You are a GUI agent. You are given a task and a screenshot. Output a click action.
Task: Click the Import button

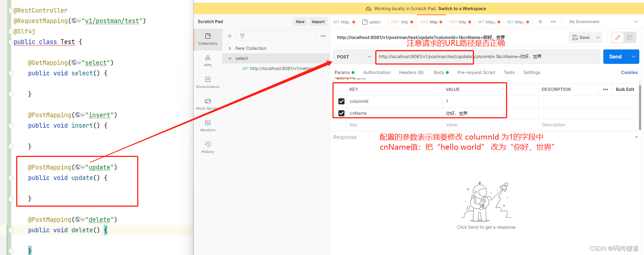(318, 22)
